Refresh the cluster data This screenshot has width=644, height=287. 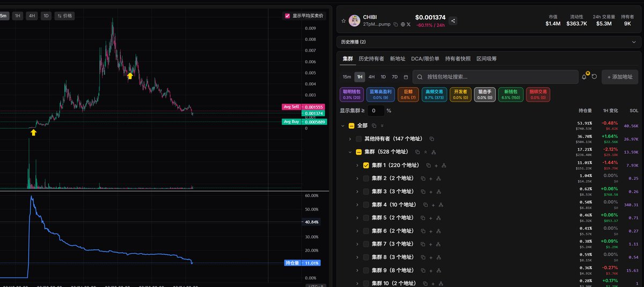point(594,77)
